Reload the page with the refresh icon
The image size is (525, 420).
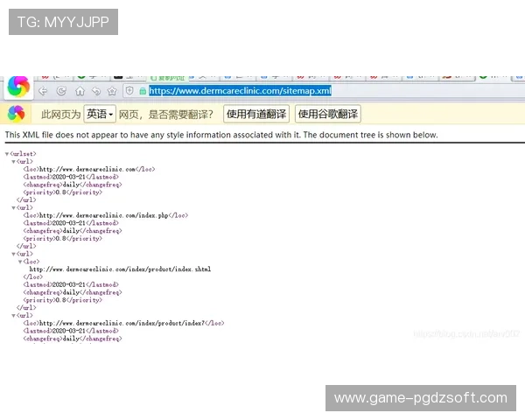pos(61,90)
